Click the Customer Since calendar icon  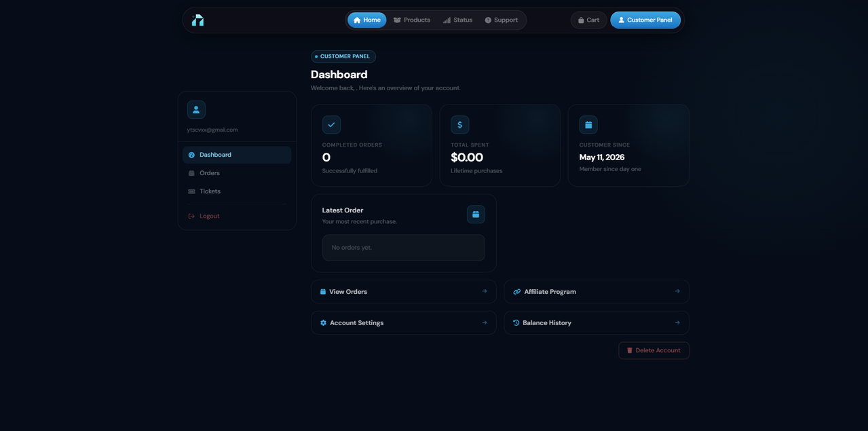pyautogui.click(x=588, y=125)
